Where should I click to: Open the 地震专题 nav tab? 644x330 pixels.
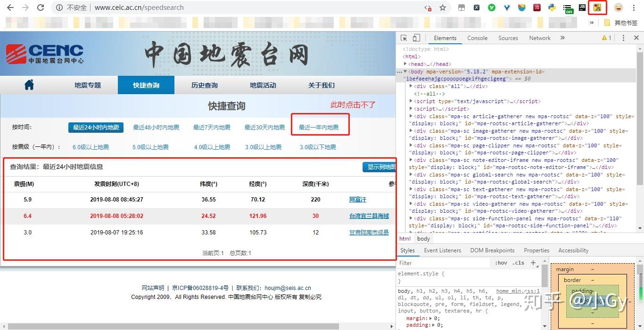click(x=88, y=85)
